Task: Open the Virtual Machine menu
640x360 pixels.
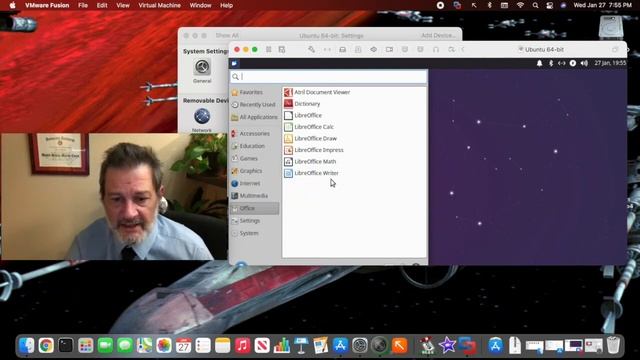Action: 159,5
